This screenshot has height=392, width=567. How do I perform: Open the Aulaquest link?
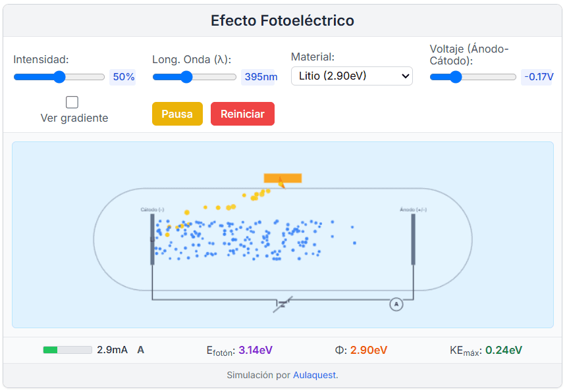(314, 375)
